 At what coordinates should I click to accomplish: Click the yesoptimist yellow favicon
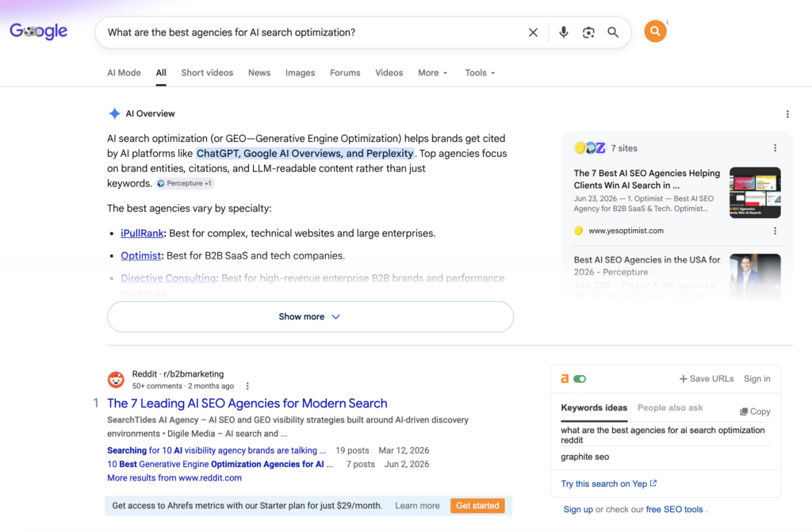pyautogui.click(x=578, y=231)
